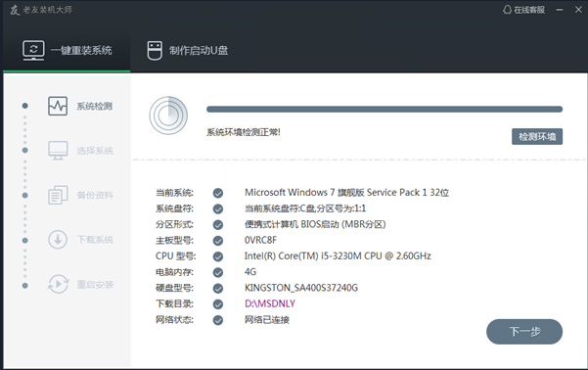Click the 在线客服 bell icon

(507, 10)
